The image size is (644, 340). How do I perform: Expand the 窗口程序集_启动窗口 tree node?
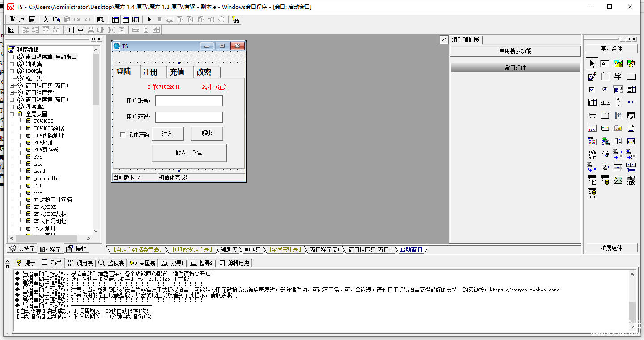click(x=12, y=57)
